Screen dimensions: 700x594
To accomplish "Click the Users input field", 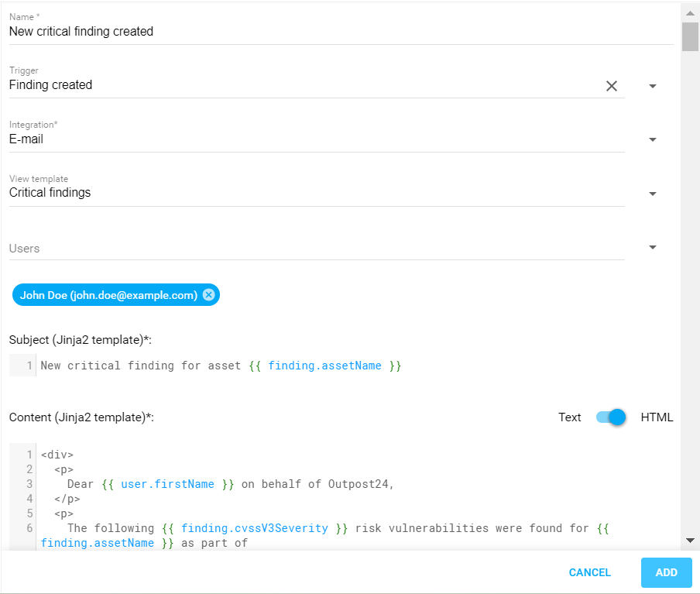I will (x=310, y=249).
